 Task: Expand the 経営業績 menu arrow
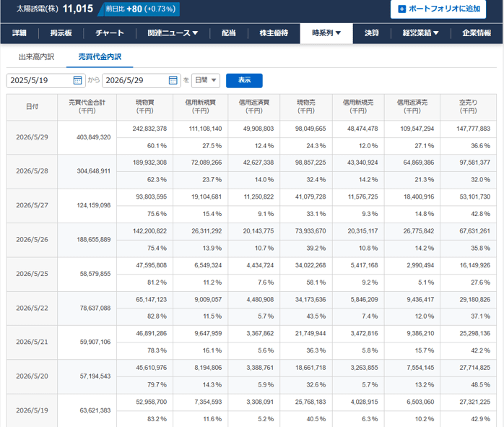tap(436, 33)
